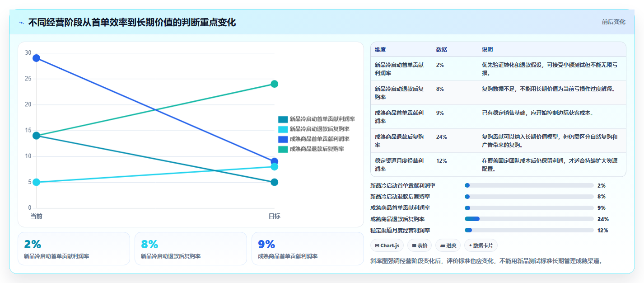Viewport: 644px width, 283px height.
Task: Select the 表格 tag
Action: (420, 245)
